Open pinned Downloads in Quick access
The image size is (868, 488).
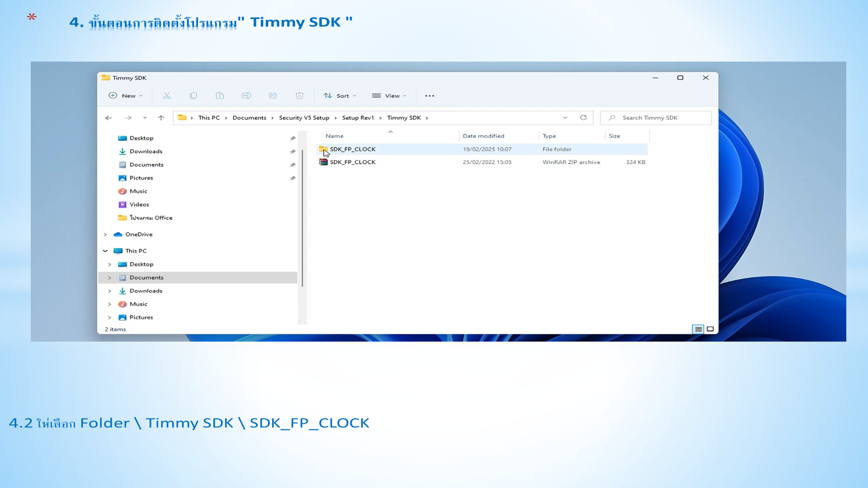click(x=146, y=151)
